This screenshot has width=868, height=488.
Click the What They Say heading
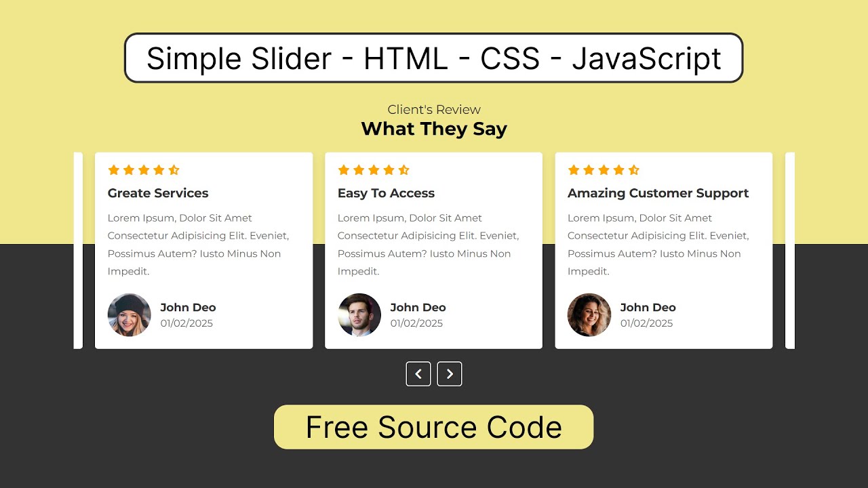(x=434, y=129)
